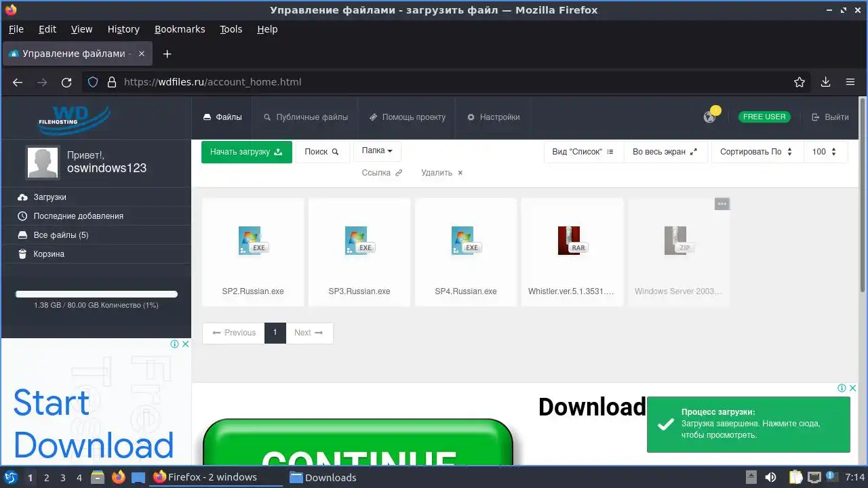Open the Edit menu
Image resolution: width=868 pixels, height=488 pixels.
47,29
